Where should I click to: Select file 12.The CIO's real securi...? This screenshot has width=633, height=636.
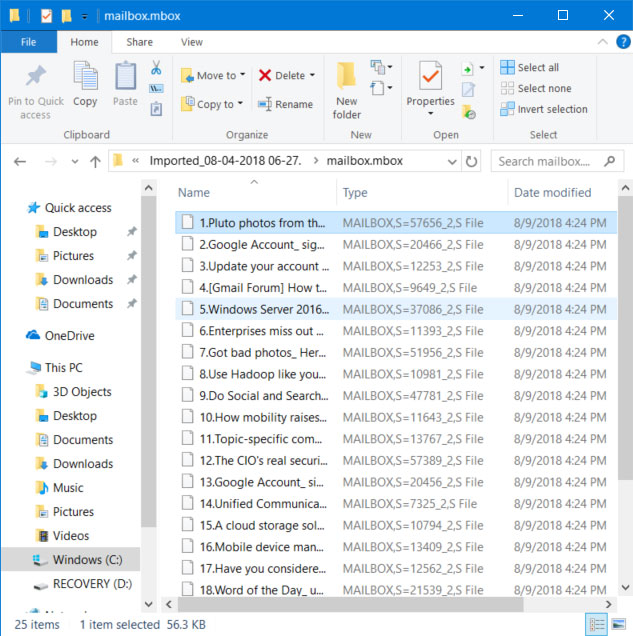pos(396,460)
